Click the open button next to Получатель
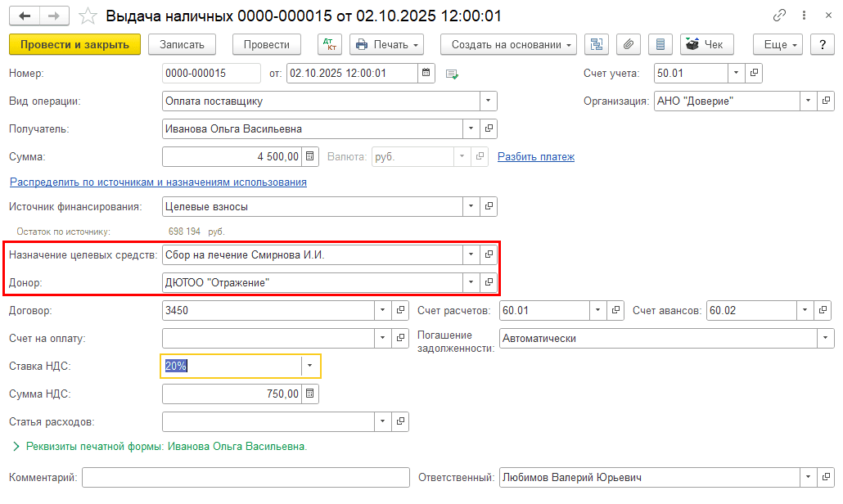 tap(489, 129)
